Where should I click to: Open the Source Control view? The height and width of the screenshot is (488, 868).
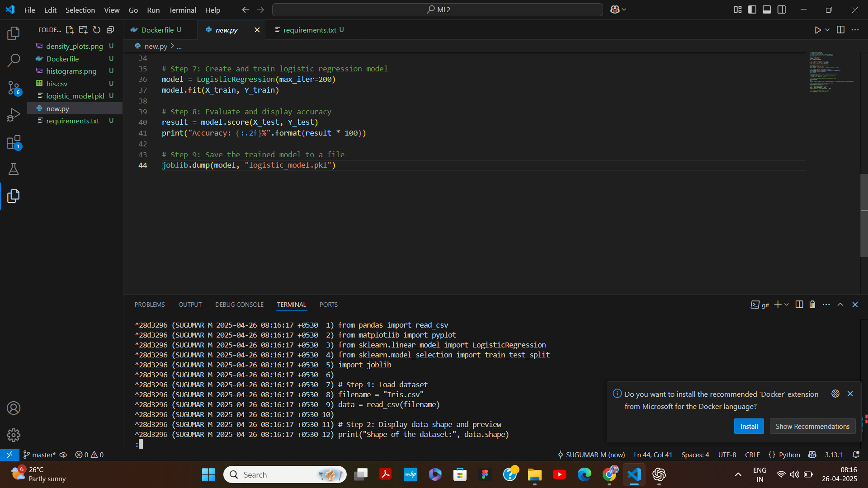point(14,87)
